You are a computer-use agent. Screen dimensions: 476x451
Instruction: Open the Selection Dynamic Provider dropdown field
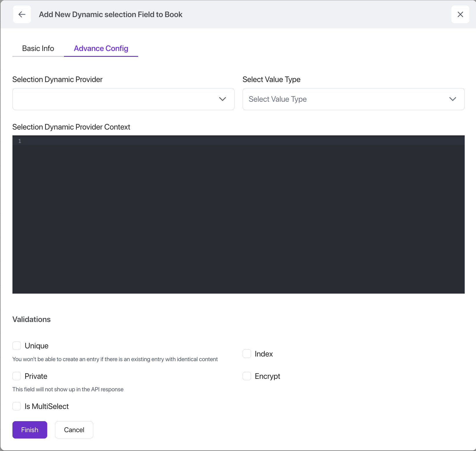[116, 99]
